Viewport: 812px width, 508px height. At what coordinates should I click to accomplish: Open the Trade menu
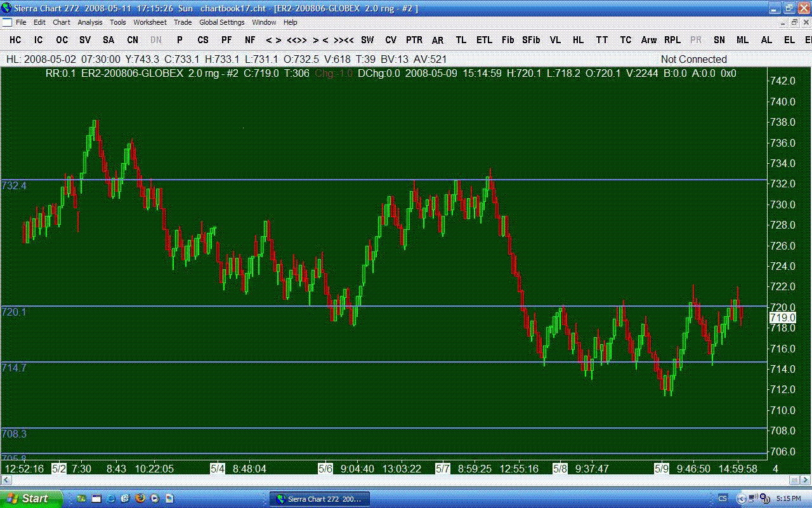point(183,22)
